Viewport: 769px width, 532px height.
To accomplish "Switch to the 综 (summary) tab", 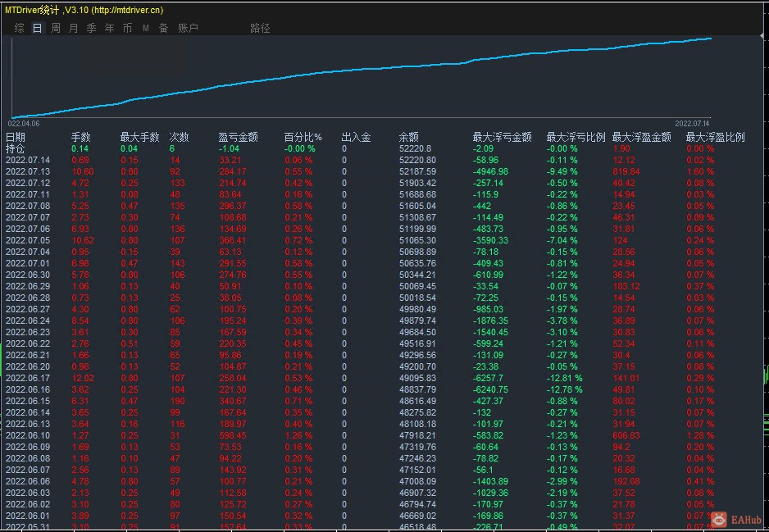I will click(19, 28).
